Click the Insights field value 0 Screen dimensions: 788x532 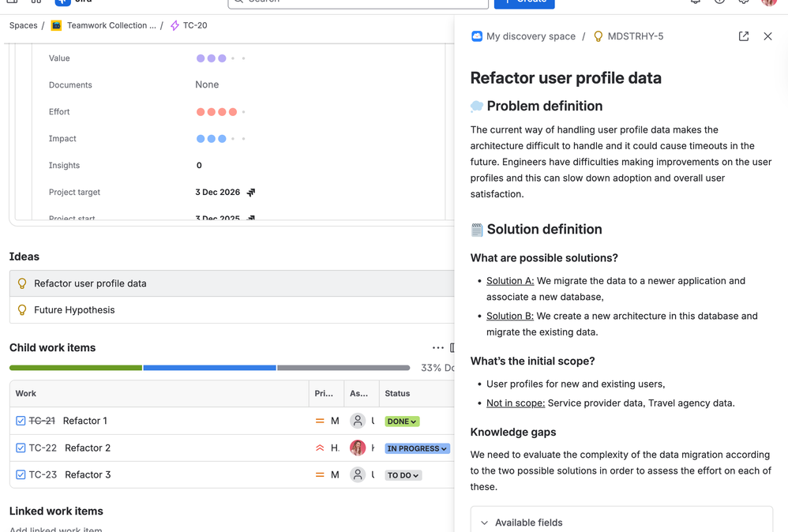(199, 165)
